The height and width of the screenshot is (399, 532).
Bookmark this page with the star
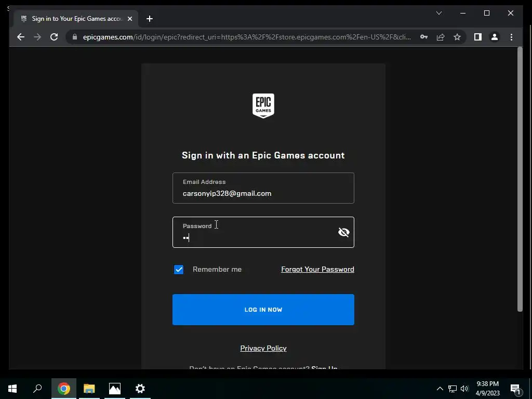pyautogui.click(x=457, y=37)
